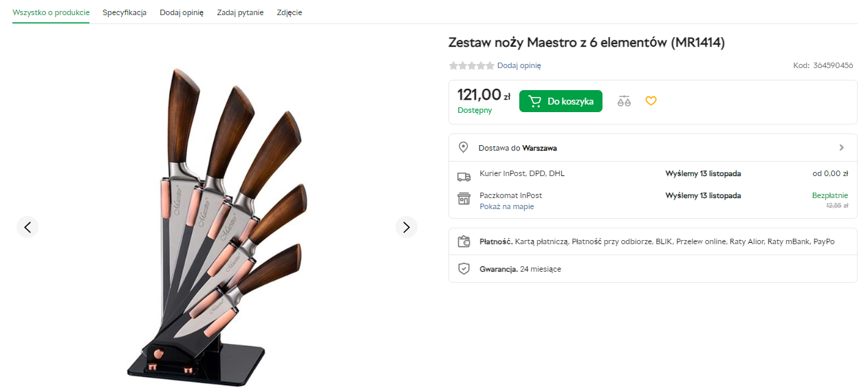
Task: Expand delivery to Warszawa chevron
Action: tap(841, 147)
